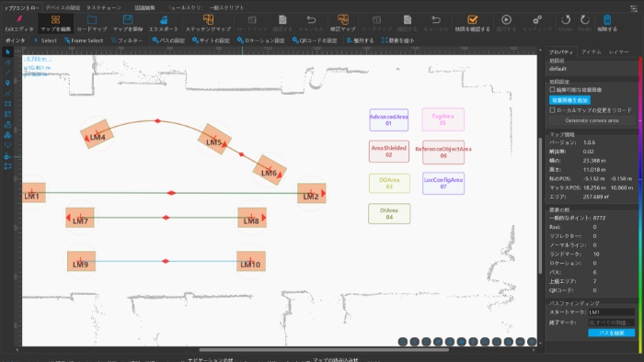Select the マップを編集 (Edit Map) toolbar icon
Viewport: 644px width, 362px height.
click(55, 19)
